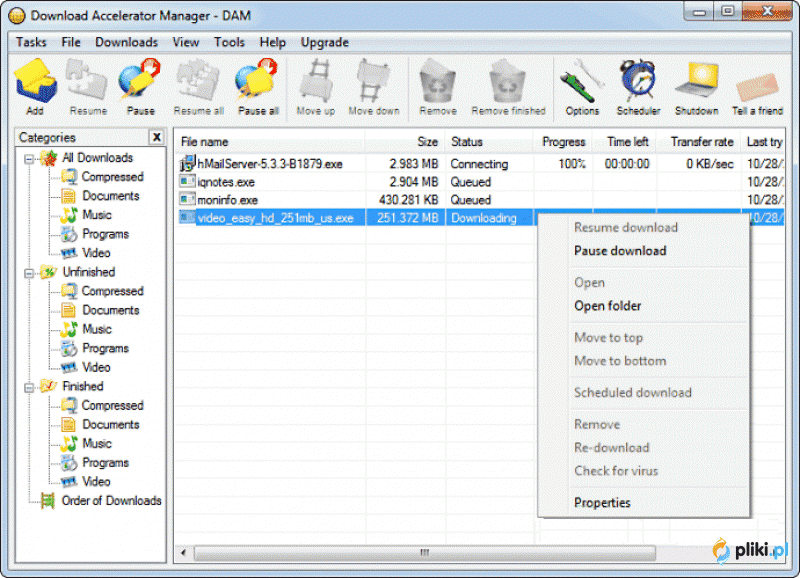The height and width of the screenshot is (578, 800).
Task: Sort by Time left column header
Action: pos(625,142)
